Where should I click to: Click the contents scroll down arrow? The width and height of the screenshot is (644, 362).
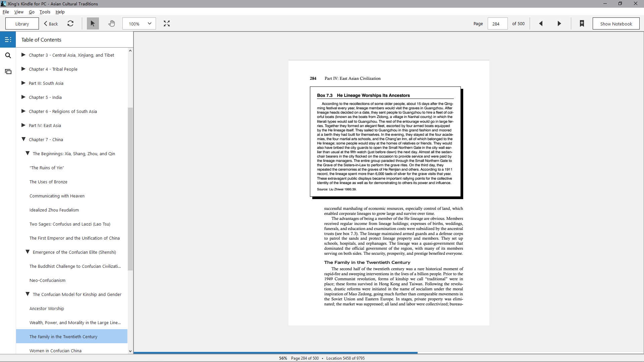pyautogui.click(x=130, y=351)
